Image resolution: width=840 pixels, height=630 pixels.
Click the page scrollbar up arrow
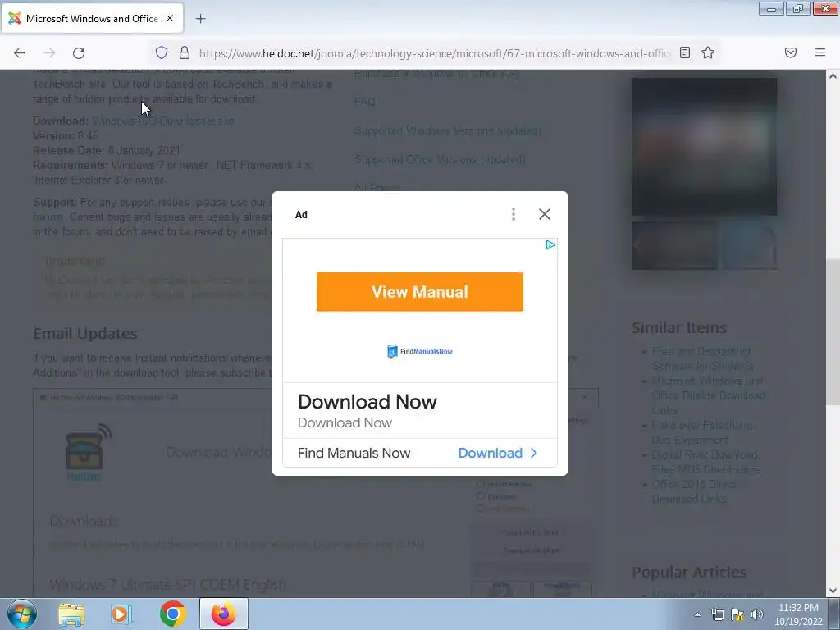click(833, 76)
